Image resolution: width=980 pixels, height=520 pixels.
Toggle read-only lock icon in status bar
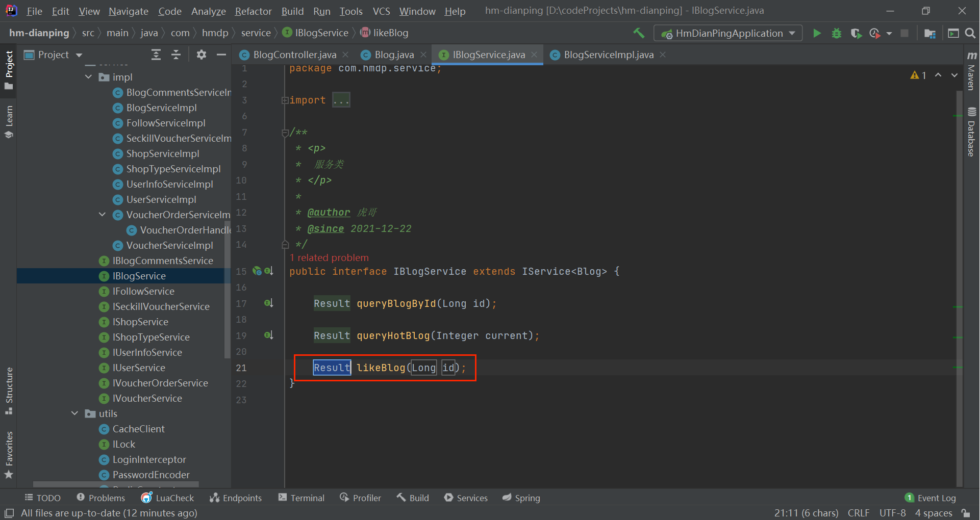coord(966,513)
